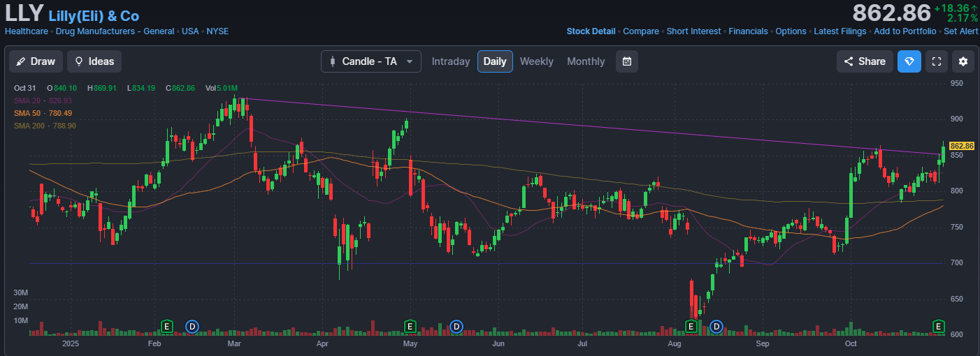The image size is (980, 356).
Task: Click Set Alert
Action: pyautogui.click(x=960, y=31)
